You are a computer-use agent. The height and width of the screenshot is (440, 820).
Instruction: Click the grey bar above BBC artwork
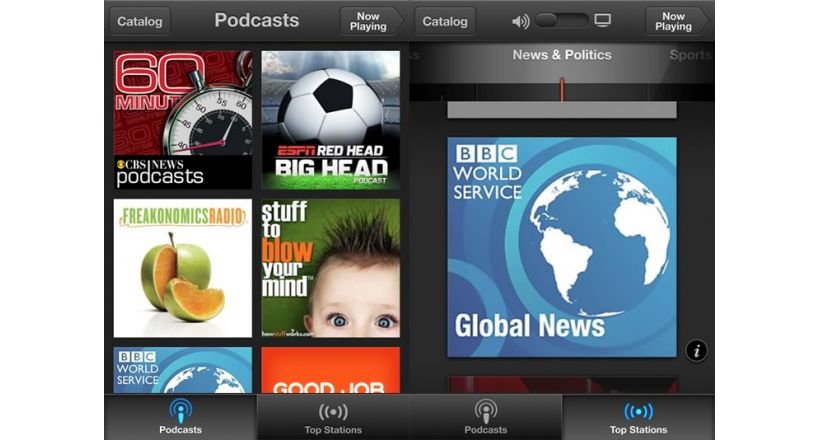[x=562, y=110]
